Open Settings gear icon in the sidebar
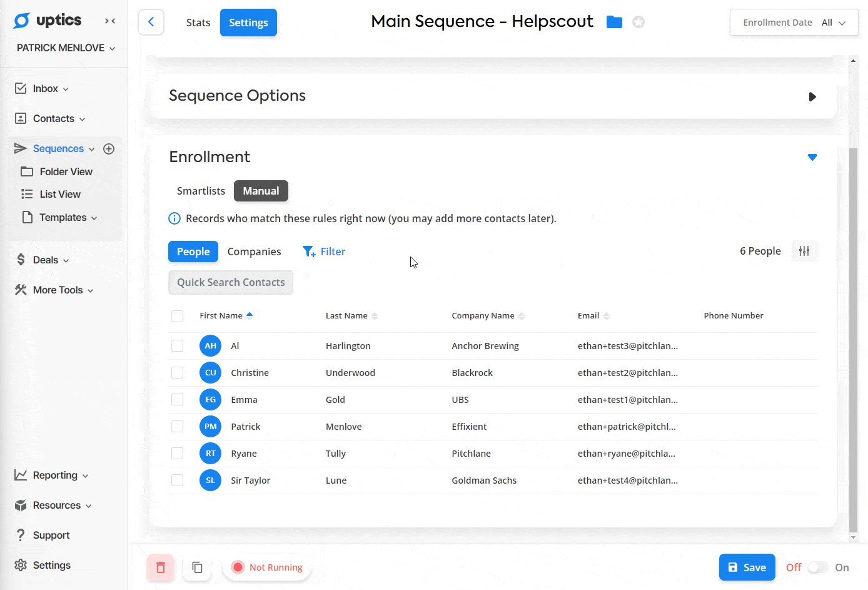Viewport: 868px width, 590px height. [x=21, y=565]
